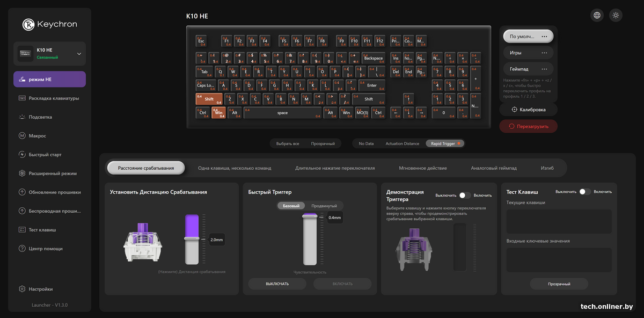Click the ВЫКЛЮЧАТЬ button for rapid trigger
Screen dimensions: 644x318
tap(277, 284)
